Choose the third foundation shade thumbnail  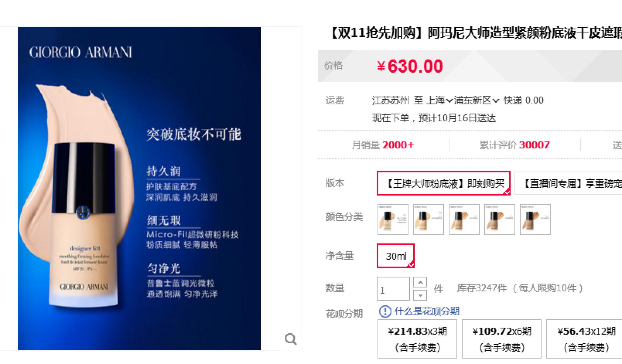(464, 219)
